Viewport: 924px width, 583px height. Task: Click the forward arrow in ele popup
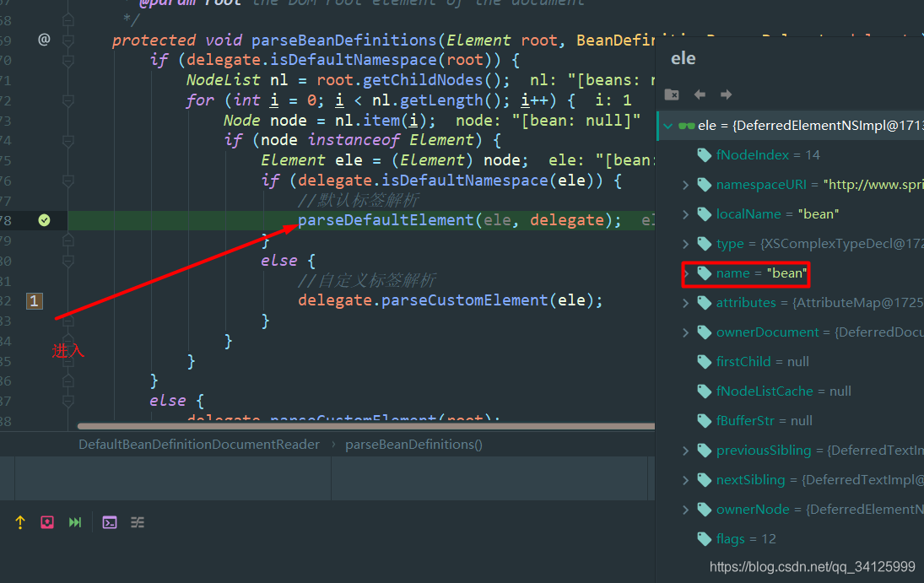click(x=726, y=94)
